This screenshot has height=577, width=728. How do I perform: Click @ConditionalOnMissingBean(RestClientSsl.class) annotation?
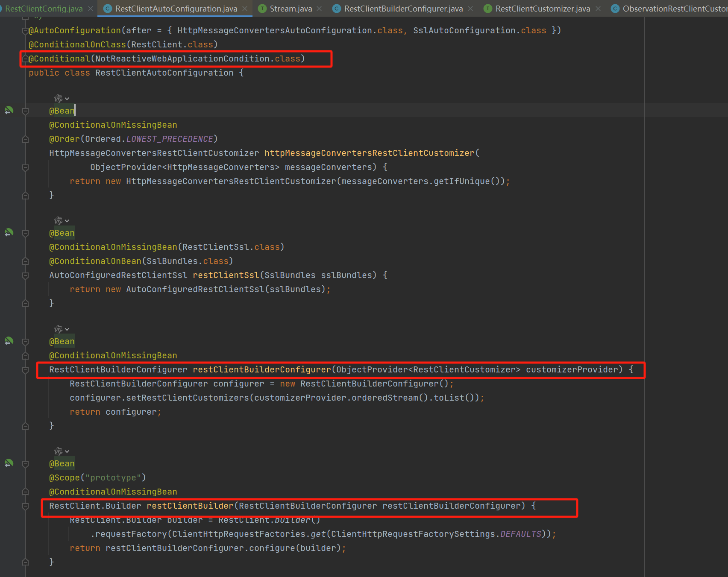(x=167, y=247)
